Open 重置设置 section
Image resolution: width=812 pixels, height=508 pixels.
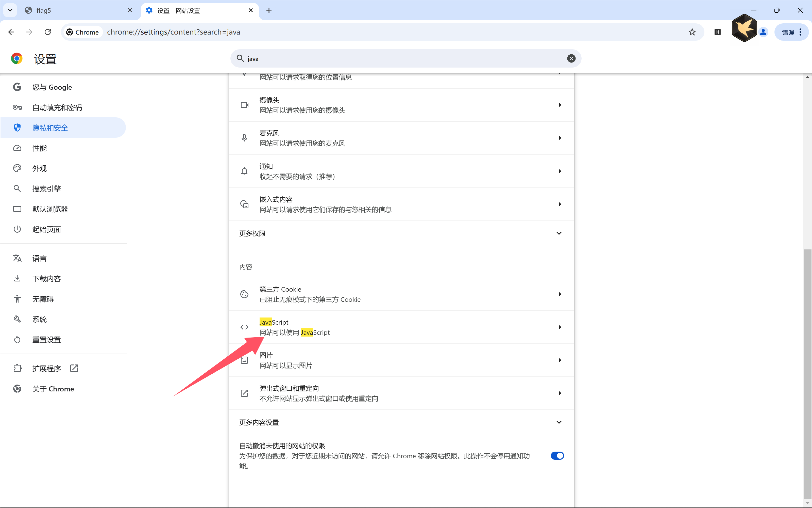63,340
